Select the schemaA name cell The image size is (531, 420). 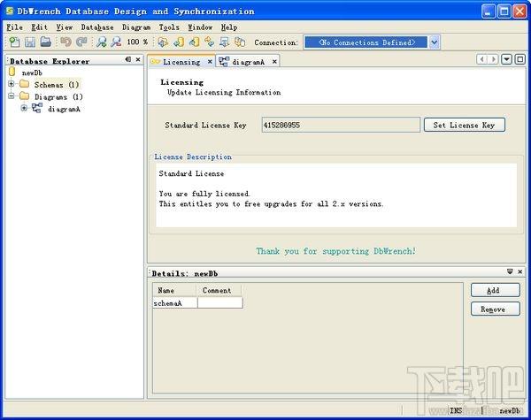point(174,303)
